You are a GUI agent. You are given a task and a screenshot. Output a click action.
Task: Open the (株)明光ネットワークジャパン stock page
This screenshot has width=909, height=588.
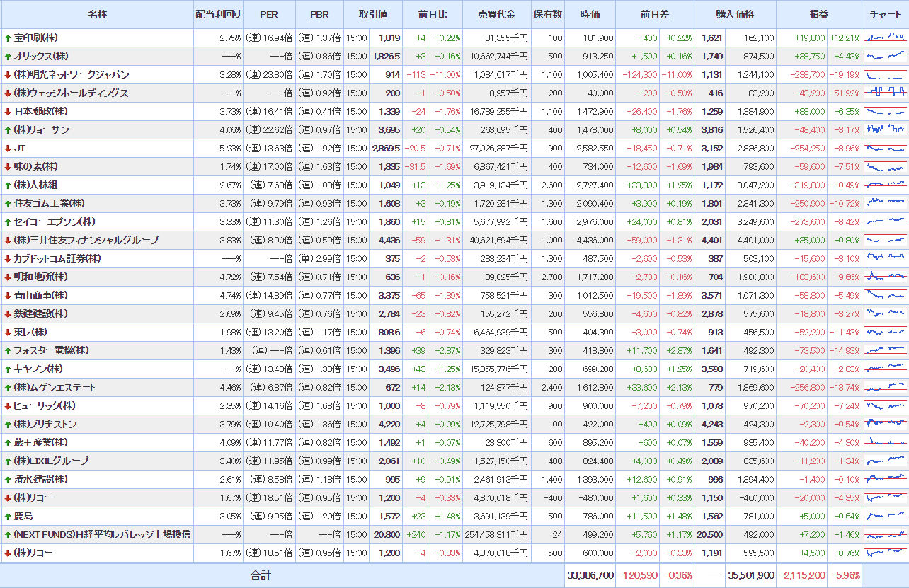72,75
